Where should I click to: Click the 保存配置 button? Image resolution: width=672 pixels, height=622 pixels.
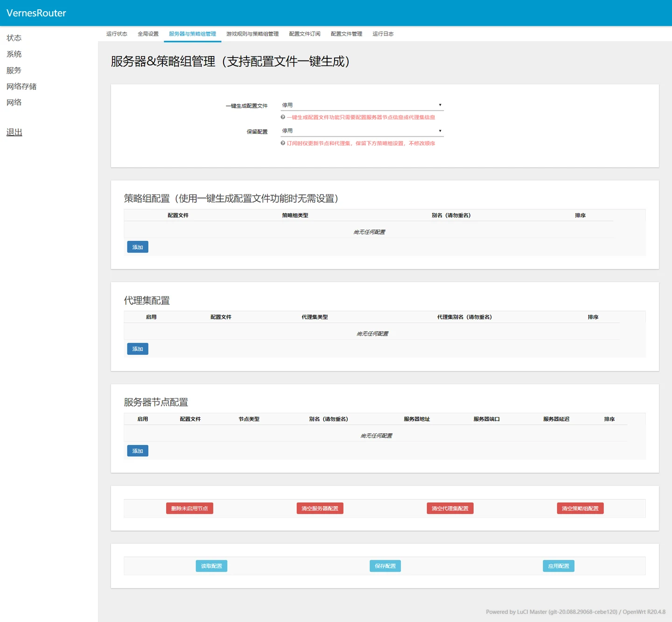(x=385, y=566)
